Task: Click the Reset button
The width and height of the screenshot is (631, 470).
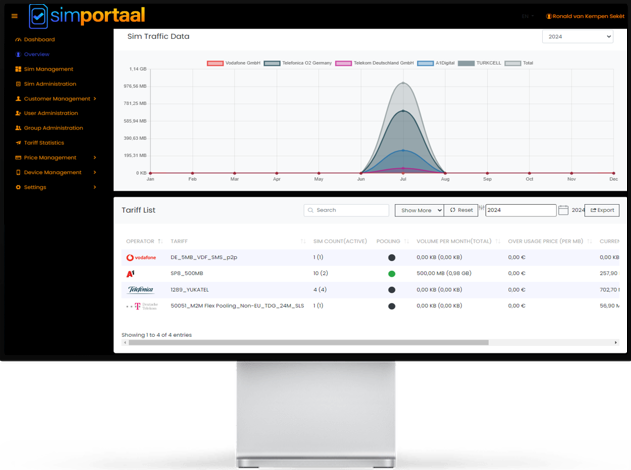Action: (461, 210)
